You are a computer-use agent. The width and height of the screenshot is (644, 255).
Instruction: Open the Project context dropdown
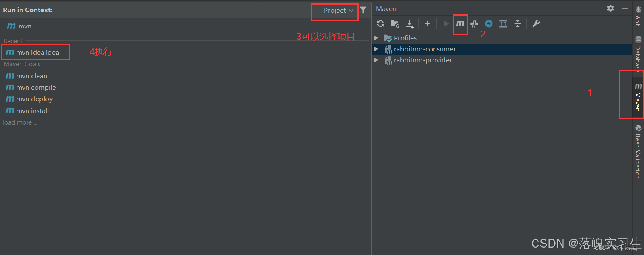pyautogui.click(x=338, y=11)
